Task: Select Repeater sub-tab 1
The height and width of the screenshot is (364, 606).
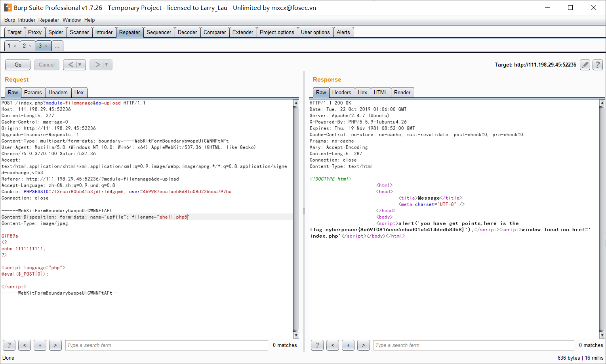Action: coord(9,46)
